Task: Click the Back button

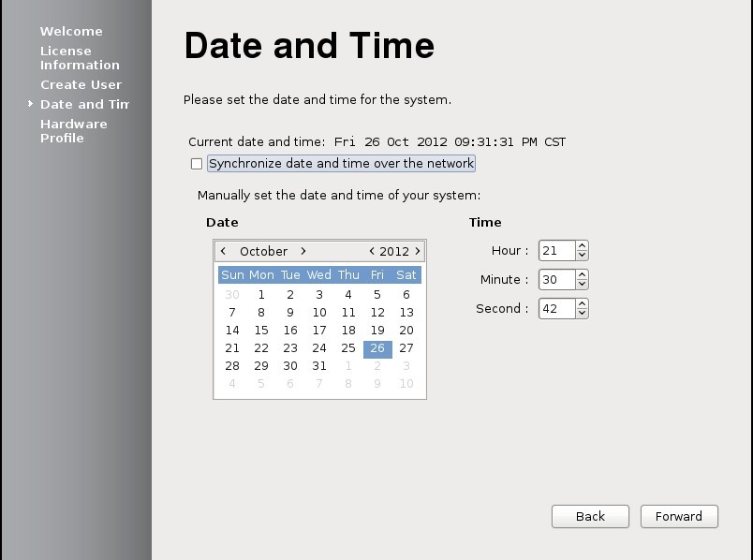Action: (x=590, y=516)
